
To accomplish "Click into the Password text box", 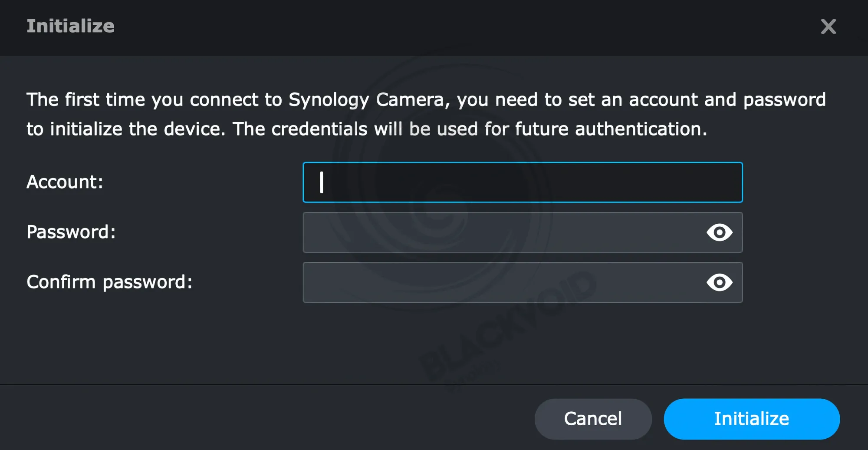I will 499,232.
